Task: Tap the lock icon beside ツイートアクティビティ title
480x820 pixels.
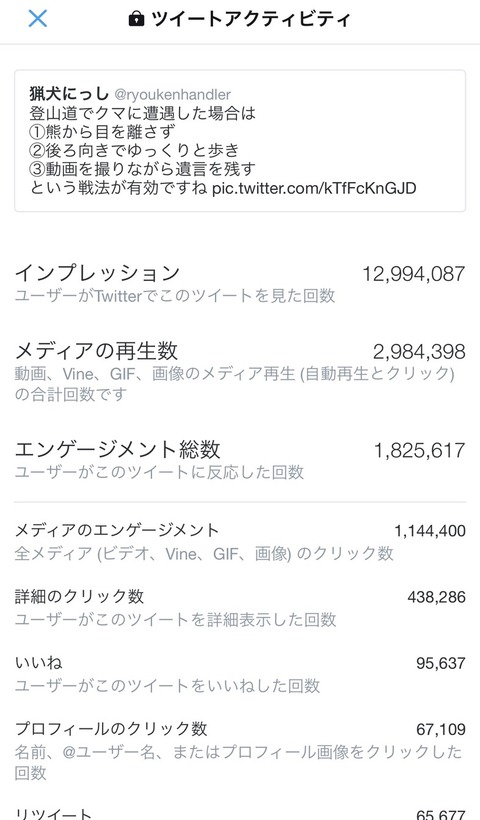Action: (136, 19)
